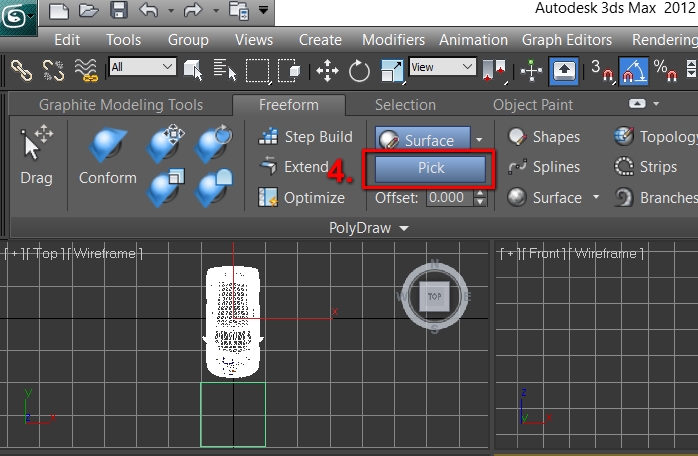Choose the Select Object tool
The height and width of the screenshot is (456, 698).
point(193,70)
